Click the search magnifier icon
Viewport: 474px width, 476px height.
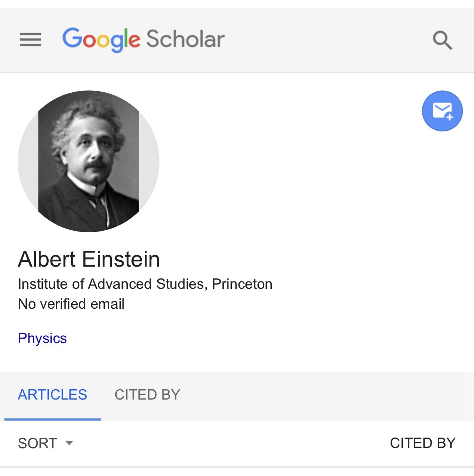442,40
